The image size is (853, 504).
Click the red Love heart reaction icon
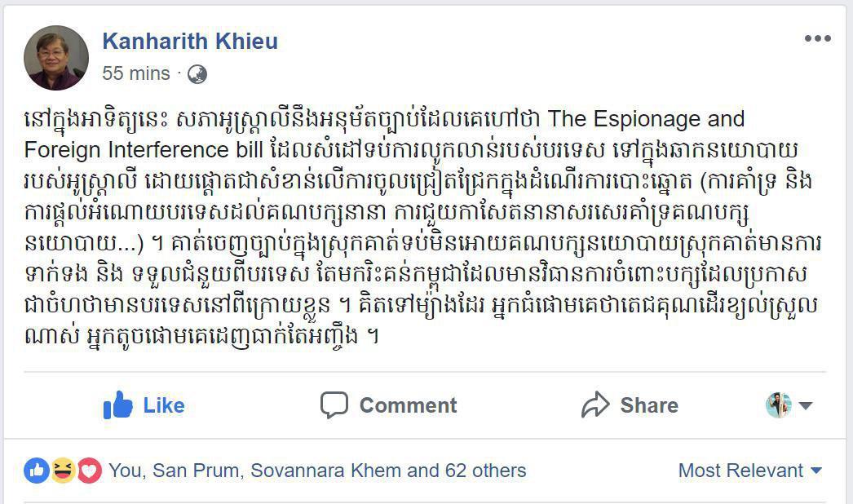point(89,471)
